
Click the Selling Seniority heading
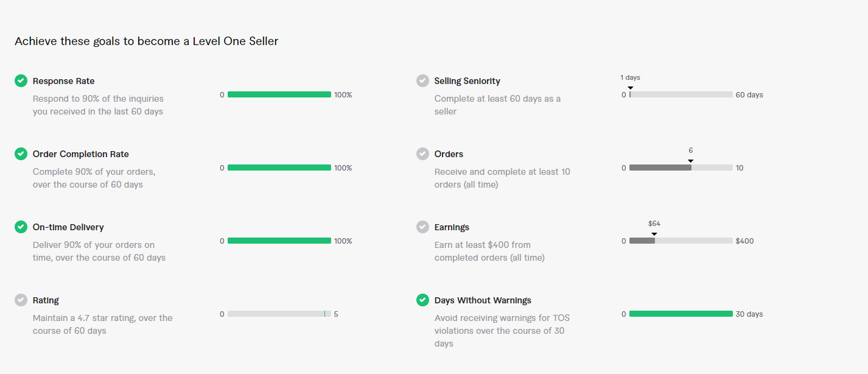(467, 81)
